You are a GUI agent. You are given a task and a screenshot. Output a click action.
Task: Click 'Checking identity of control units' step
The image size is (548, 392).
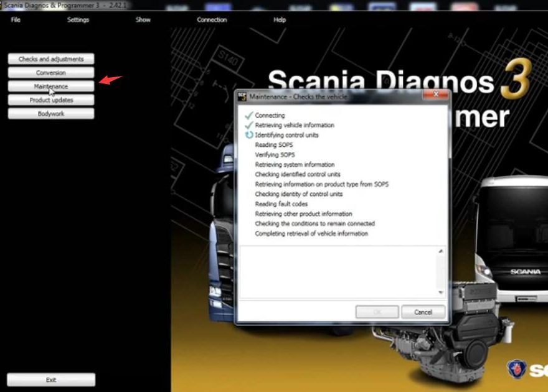click(299, 194)
